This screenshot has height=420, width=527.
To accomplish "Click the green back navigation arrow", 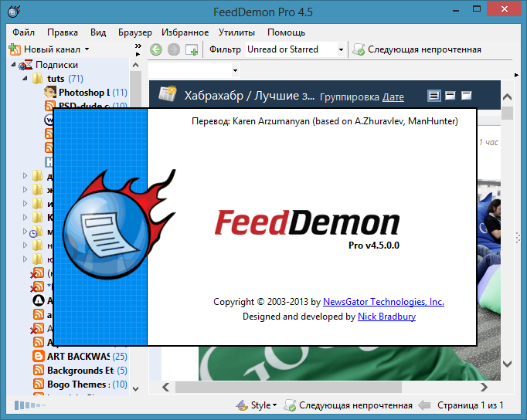I will pos(156,49).
